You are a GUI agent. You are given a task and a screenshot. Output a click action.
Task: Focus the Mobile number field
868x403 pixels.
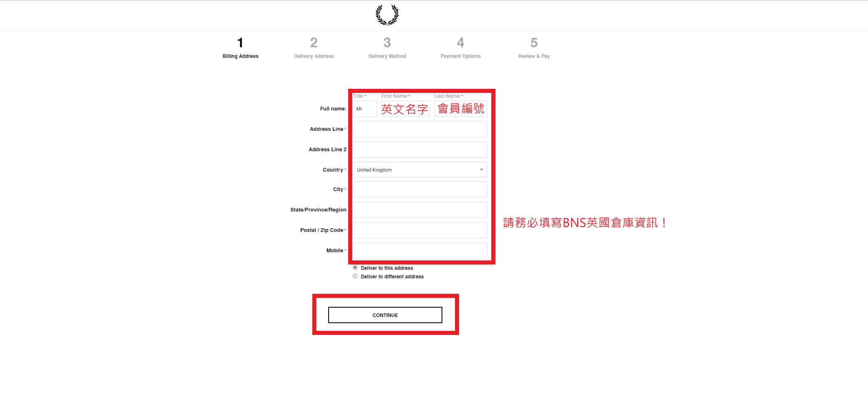pyautogui.click(x=420, y=251)
